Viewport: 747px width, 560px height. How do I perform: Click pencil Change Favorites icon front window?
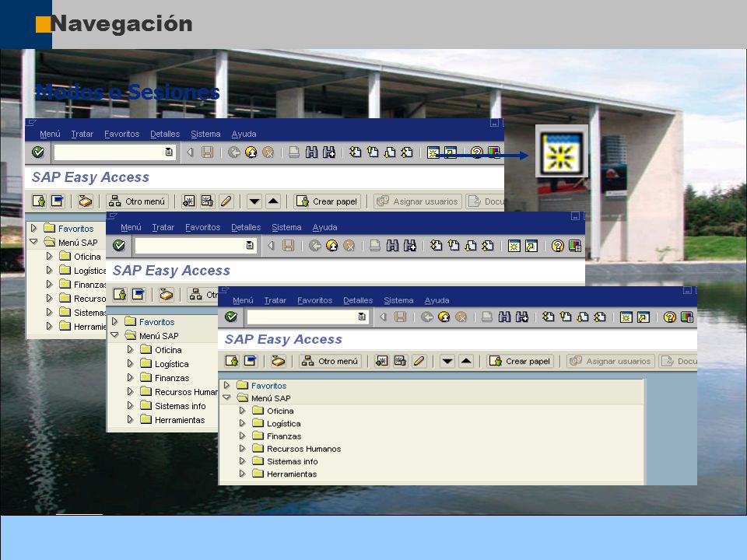click(419, 361)
